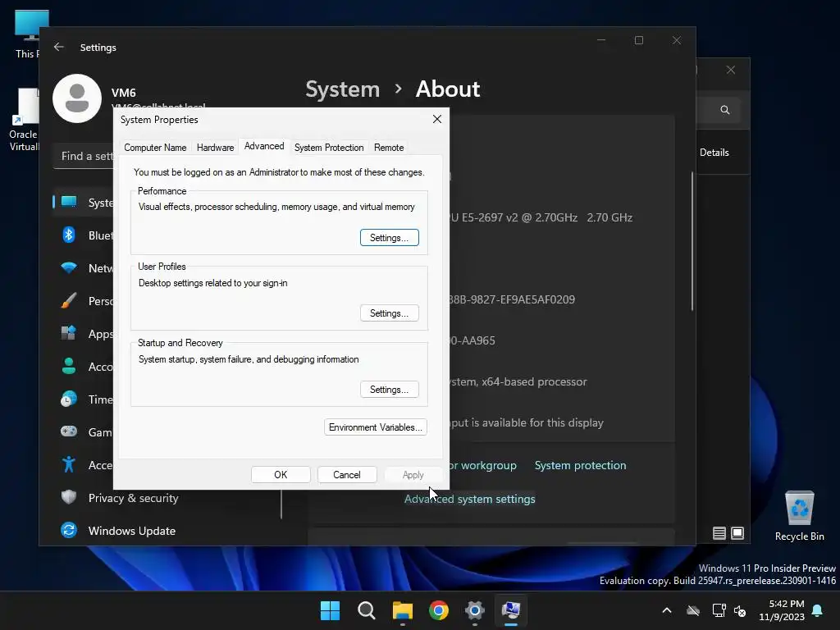This screenshot has width=840, height=630.
Task: Maximize the Settings window
Action: tap(638, 40)
